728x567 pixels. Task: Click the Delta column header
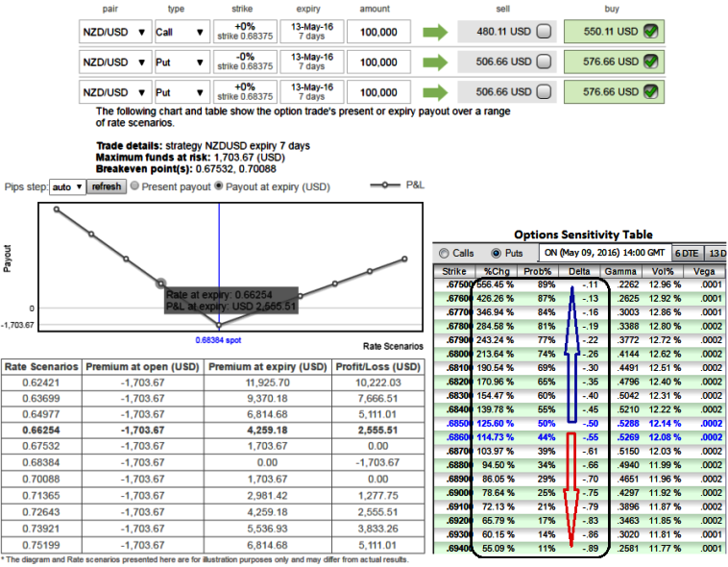579,271
